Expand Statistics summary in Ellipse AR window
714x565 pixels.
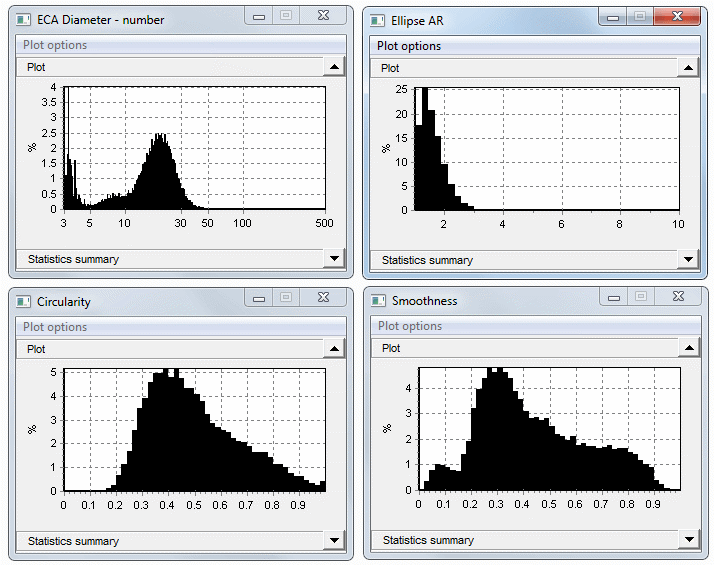[688, 260]
